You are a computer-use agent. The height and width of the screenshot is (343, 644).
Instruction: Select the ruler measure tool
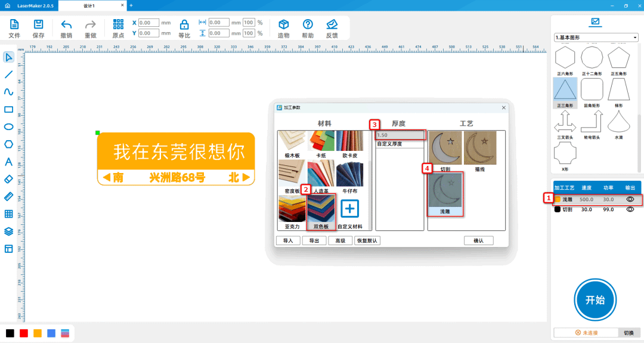click(8, 196)
